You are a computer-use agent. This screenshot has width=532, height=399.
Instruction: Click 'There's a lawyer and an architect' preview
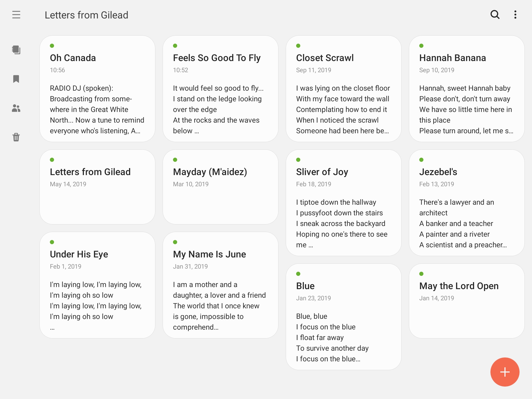[x=457, y=208]
